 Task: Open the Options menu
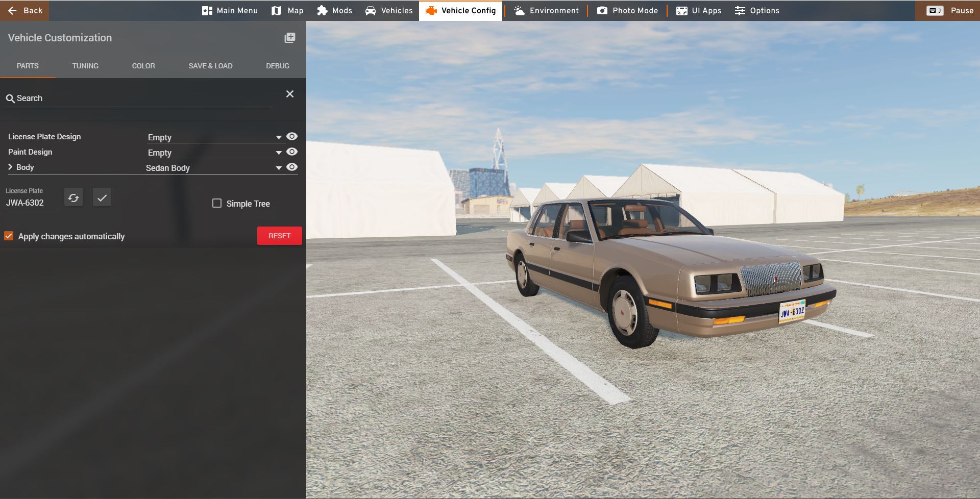(x=757, y=11)
